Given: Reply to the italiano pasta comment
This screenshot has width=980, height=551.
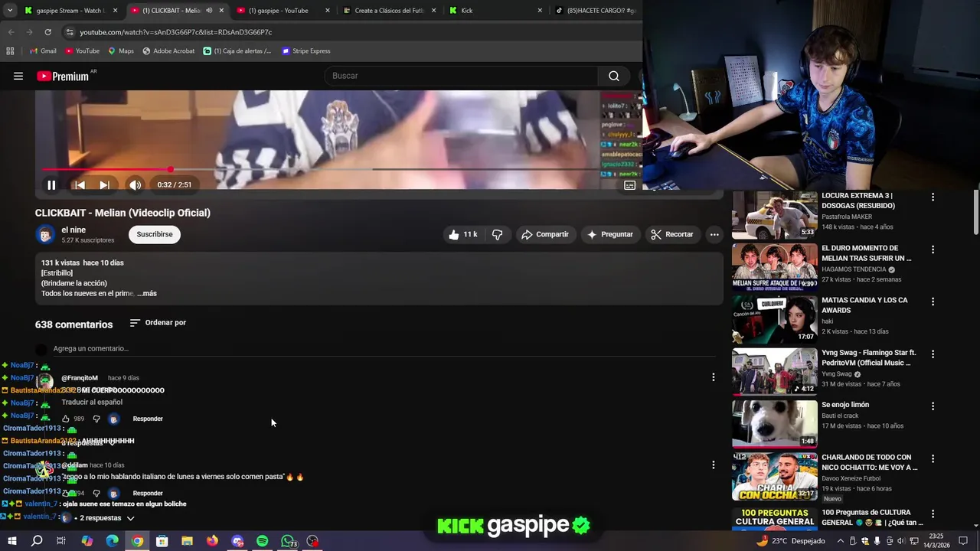Looking at the screenshot, I should tap(148, 493).
